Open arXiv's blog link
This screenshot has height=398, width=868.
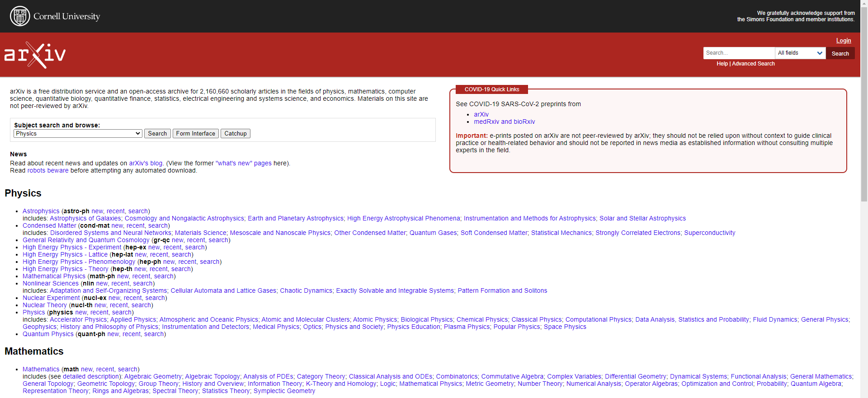coord(146,164)
